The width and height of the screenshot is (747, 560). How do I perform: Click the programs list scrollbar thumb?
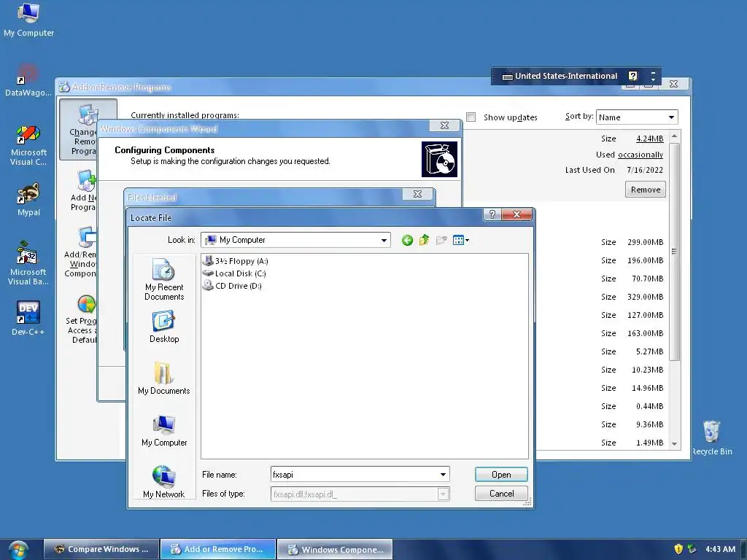(x=674, y=252)
